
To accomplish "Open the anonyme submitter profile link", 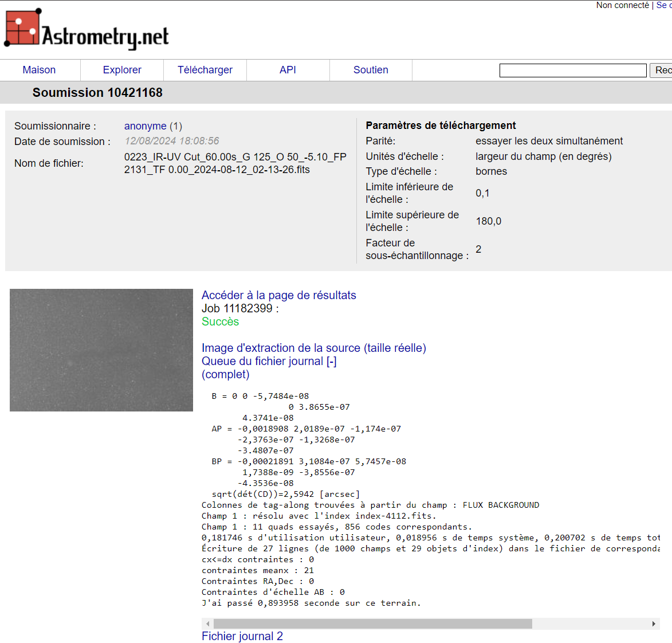I will point(146,126).
